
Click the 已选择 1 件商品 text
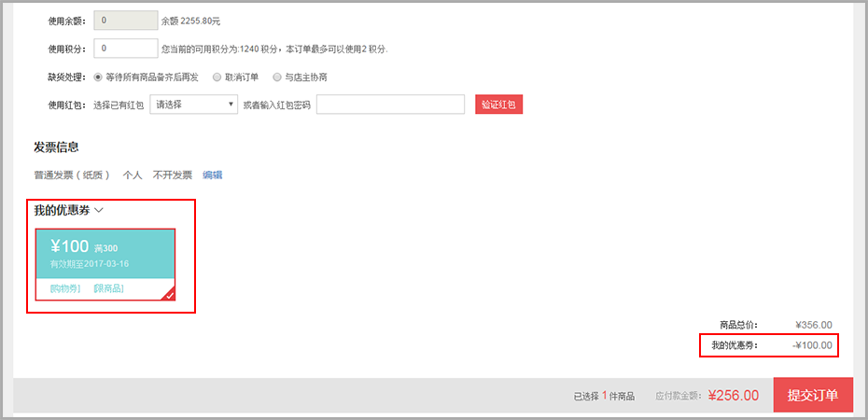tap(604, 397)
